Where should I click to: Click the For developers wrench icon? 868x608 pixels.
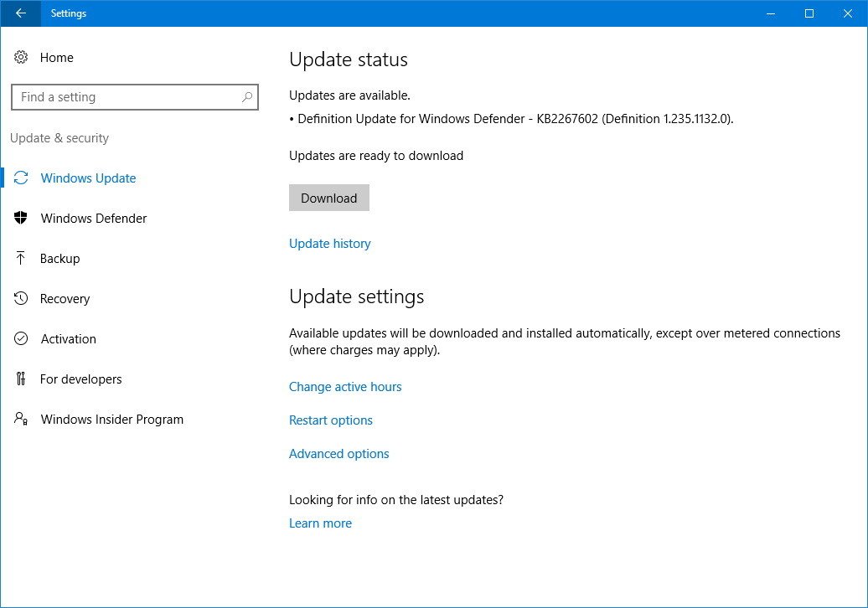click(21, 379)
